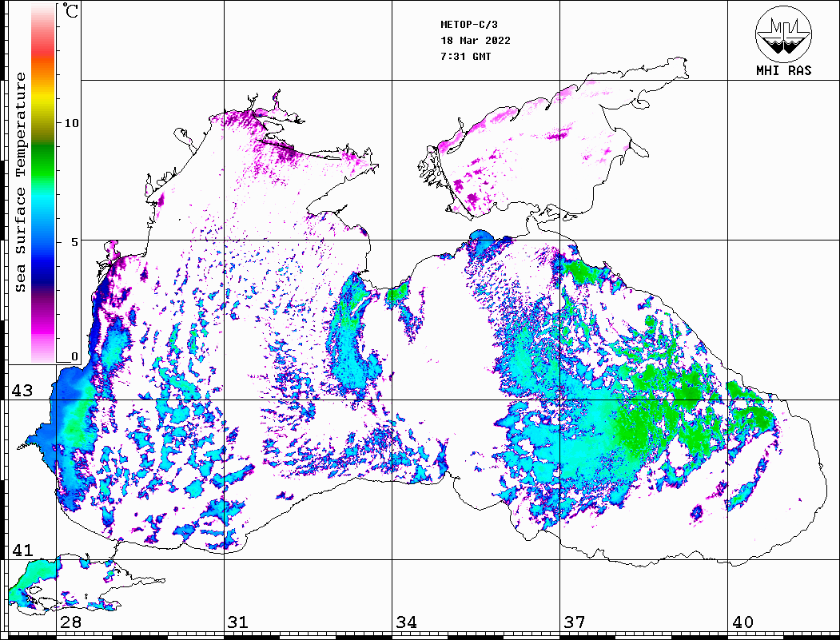Click longitude label 31
Image resolution: width=840 pixels, height=640 pixels.
[238, 622]
